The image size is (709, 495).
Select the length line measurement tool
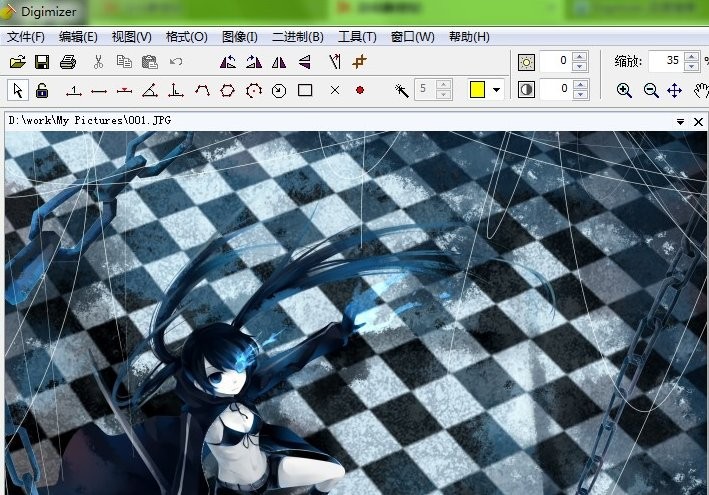pyautogui.click(x=99, y=91)
